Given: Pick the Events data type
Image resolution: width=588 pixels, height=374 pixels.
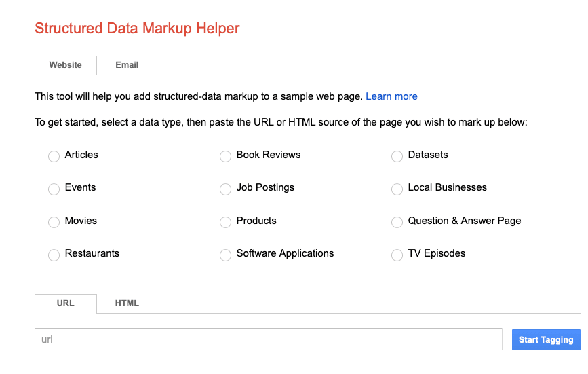Looking at the screenshot, I should tap(54, 189).
